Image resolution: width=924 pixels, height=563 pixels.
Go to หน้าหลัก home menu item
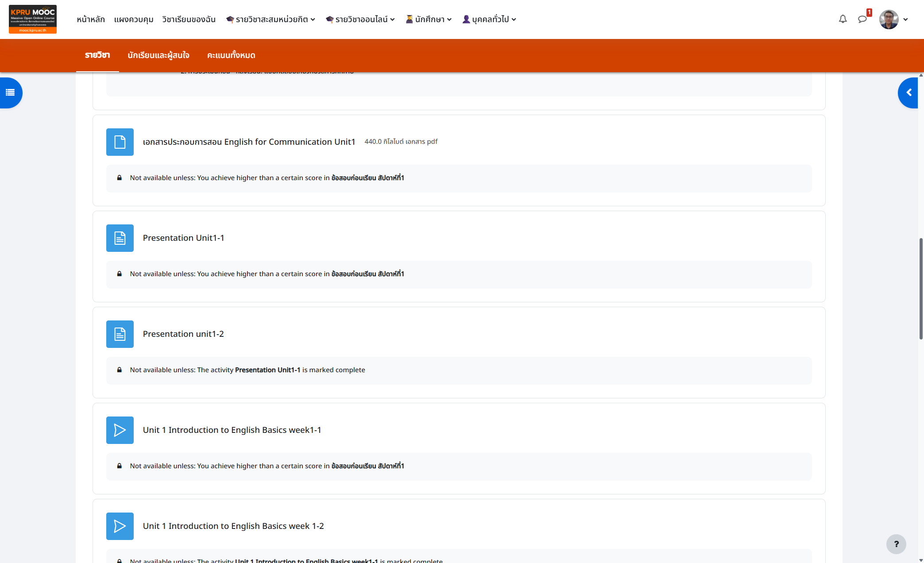91,19
